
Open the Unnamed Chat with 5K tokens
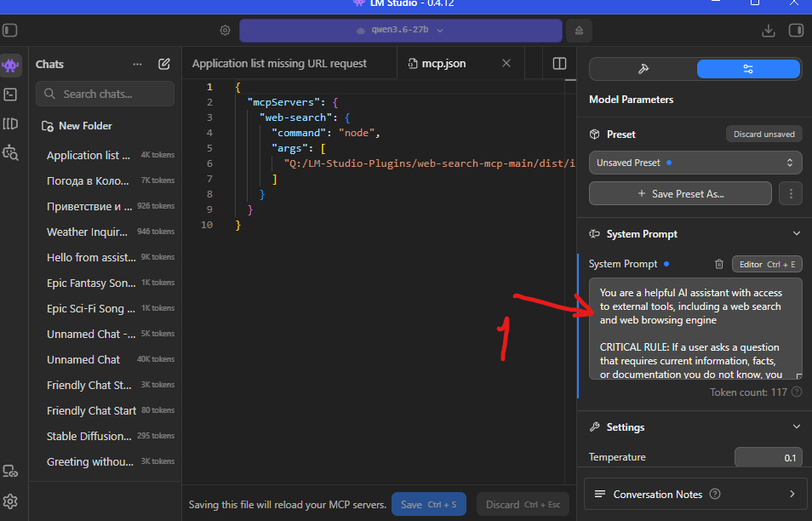106,334
